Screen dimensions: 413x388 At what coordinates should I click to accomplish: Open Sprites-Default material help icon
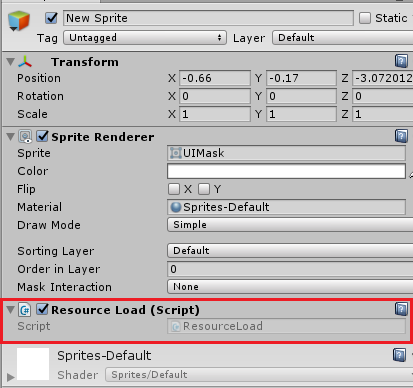click(x=399, y=355)
